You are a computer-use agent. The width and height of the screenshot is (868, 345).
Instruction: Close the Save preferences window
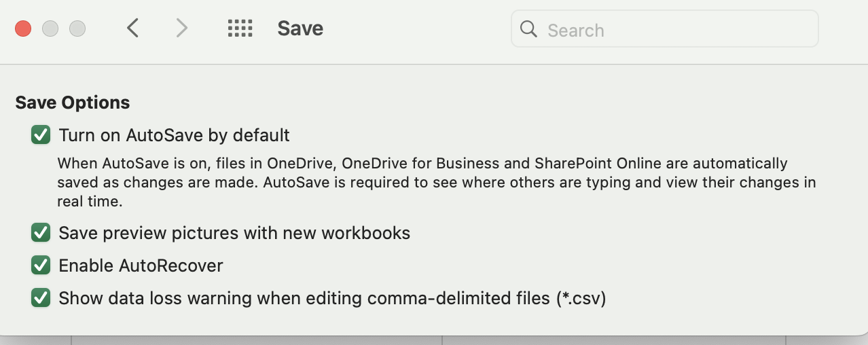[x=23, y=29]
